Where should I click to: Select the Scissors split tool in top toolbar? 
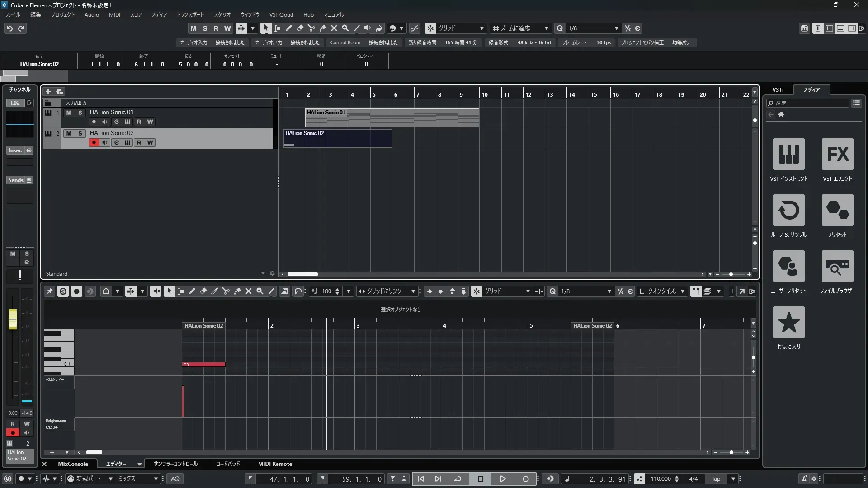click(x=311, y=28)
